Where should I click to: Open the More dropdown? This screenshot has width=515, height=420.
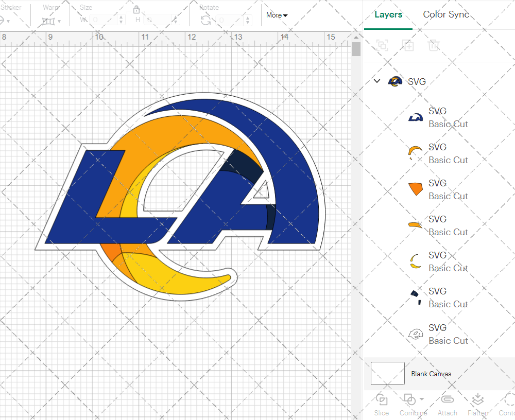pos(277,15)
